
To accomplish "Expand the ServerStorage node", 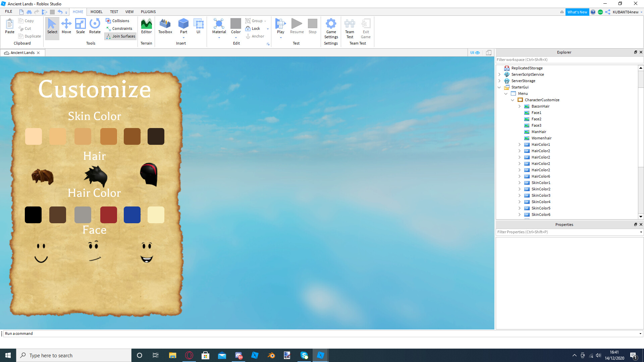I will click(x=499, y=81).
